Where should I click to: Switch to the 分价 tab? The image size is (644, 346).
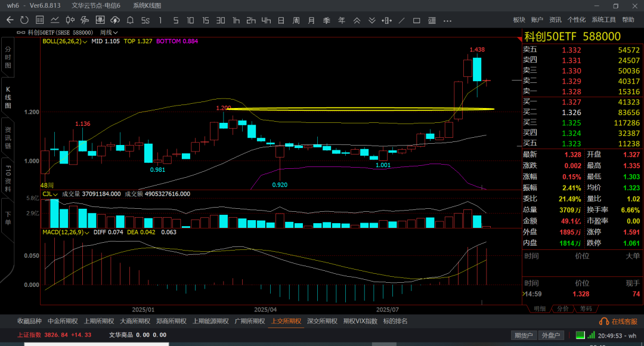563,309
